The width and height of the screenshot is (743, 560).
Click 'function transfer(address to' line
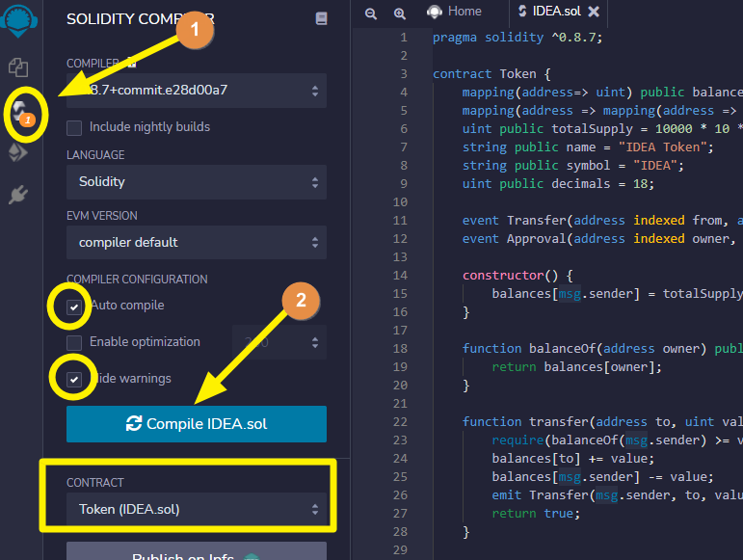[602, 421]
